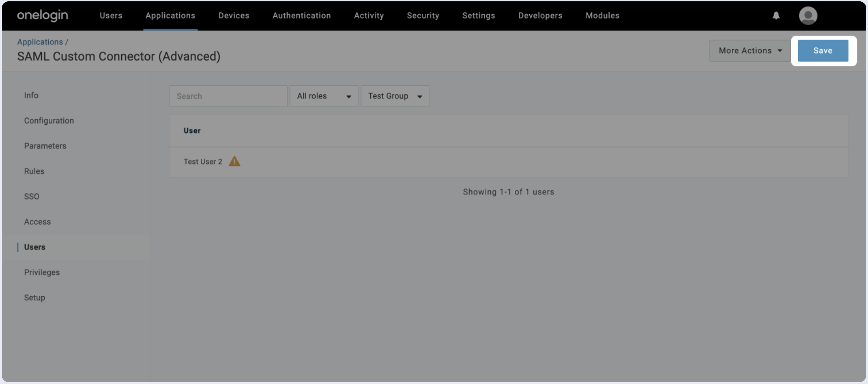Click the warning triangle beside Test User 2
The image size is (868, 384).
tap(235, 162)
